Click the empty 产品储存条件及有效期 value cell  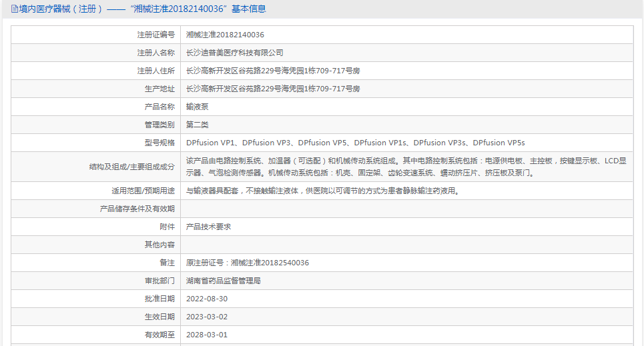pos(406,209)
